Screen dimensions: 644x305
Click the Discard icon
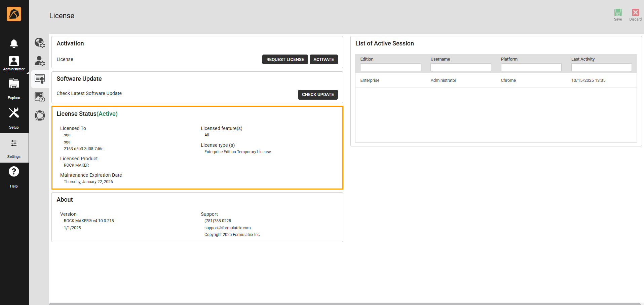[635, 14]
